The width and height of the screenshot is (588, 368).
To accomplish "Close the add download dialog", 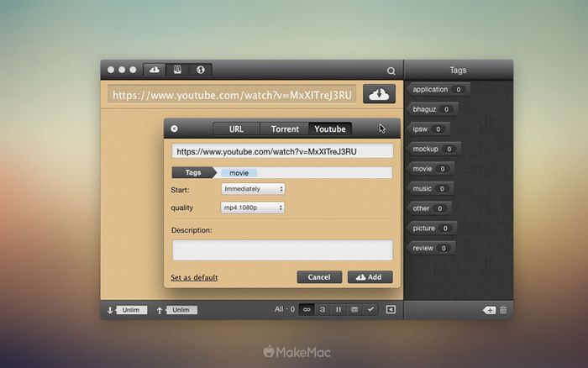I will click(174, 129).
